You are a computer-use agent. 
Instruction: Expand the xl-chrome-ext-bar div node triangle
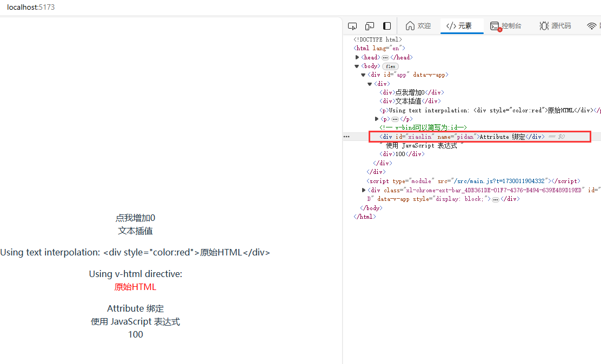point(364,190)
